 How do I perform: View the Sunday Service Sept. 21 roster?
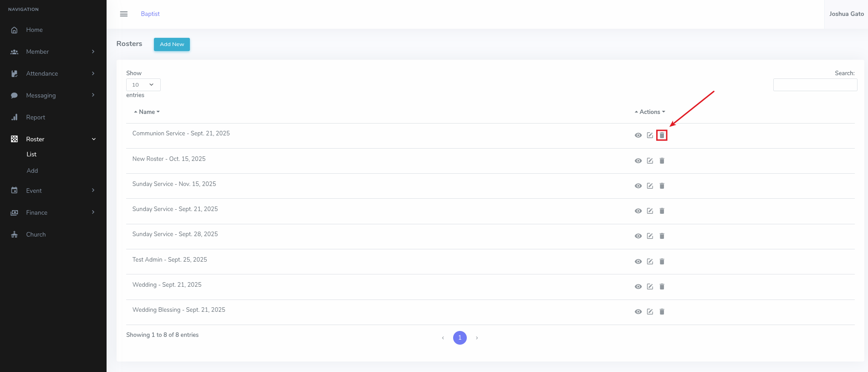(638, 211)
